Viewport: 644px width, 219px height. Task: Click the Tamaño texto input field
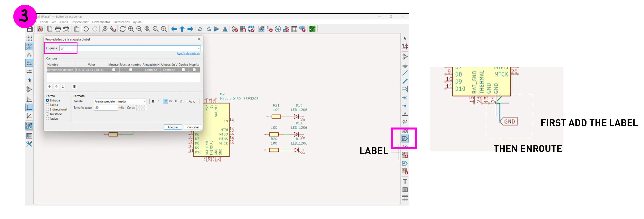[106, 108]
